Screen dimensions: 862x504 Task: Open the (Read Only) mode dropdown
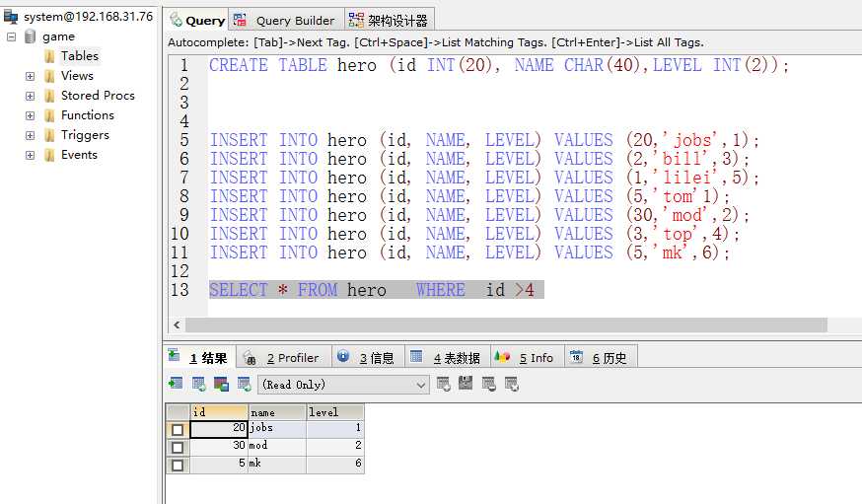point(343,385)
